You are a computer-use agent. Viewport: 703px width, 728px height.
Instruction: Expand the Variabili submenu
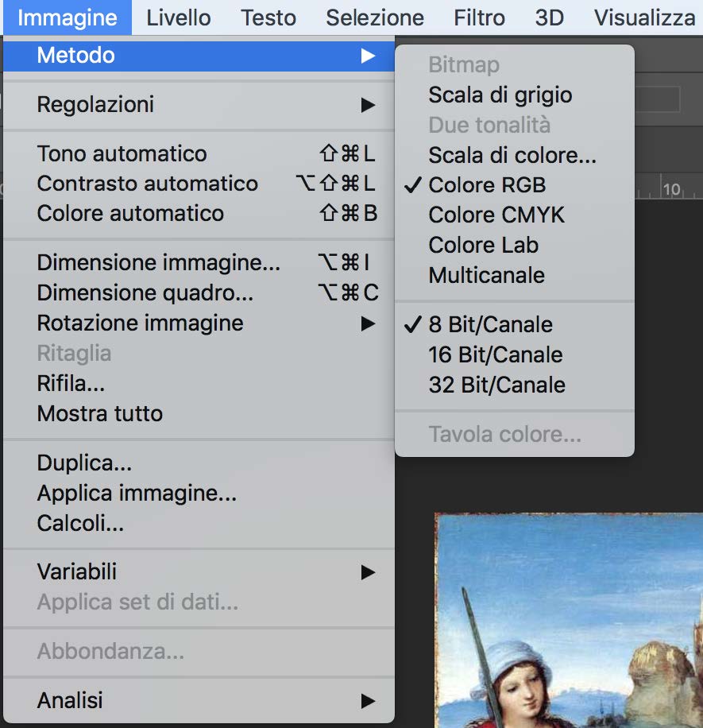pos(199,571)
